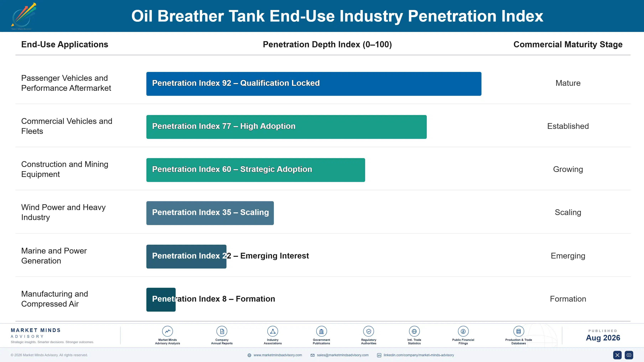The width and height of the screenshot is (644, 362).
Task: Click the 'Aug 2026' published date
Action: [x=603, y=338]
